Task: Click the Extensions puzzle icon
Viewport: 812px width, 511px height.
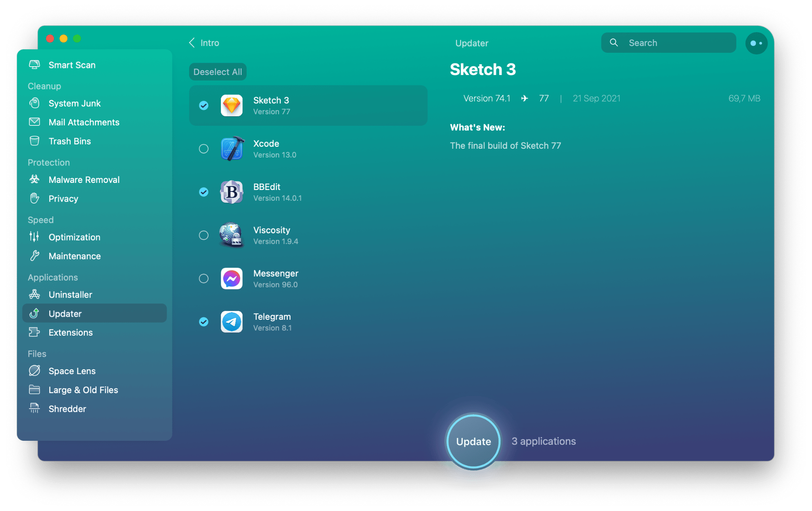Action: point(34,332)
